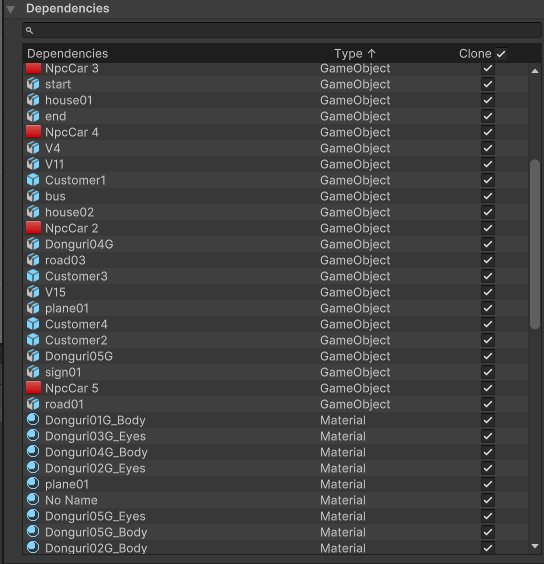Select the road03 row name
544x564 pixels.
(x=65, y=260)
